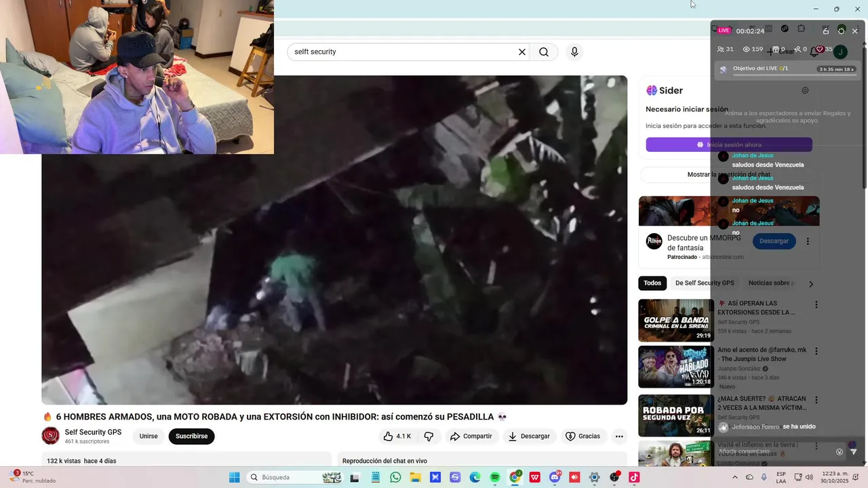868x488 pixels.
Task: Open OBS Studio from the taskbar
Action: (614, 477)
